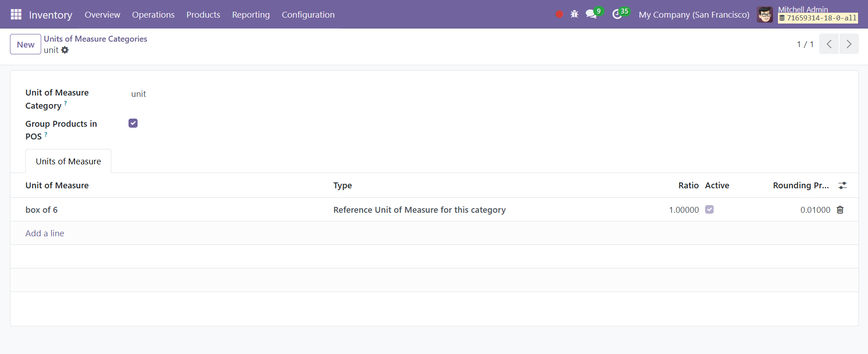
Task: Open the apps grid home menu
Action: pyautogui.click(x=16, y=14)
